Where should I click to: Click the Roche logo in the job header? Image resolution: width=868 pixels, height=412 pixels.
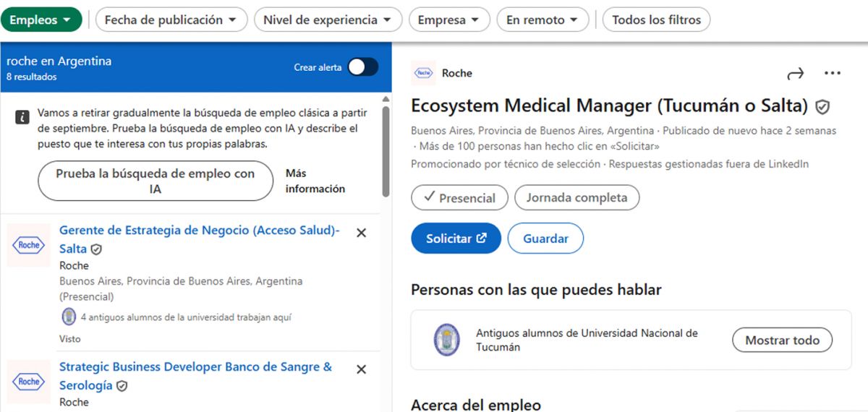423,73
